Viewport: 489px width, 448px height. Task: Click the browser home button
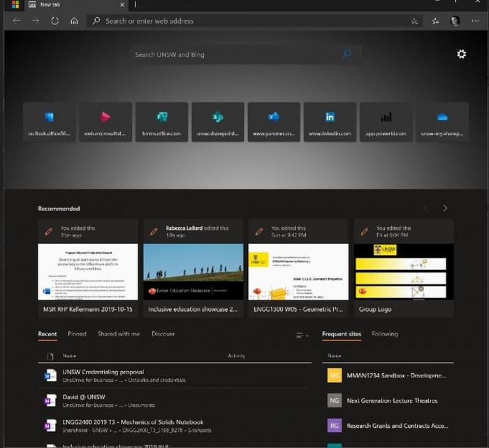click(x=74, y=21)
